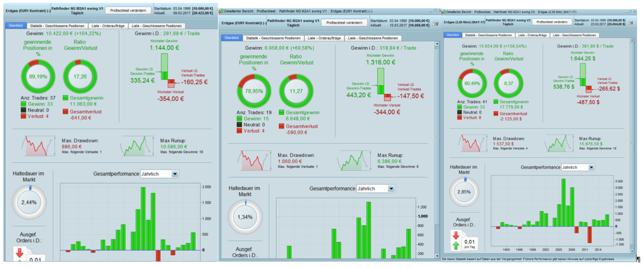Open Statistik - Geschlossene Positionen tab in left window
This screenshot has width=644, height=267.
57,26
